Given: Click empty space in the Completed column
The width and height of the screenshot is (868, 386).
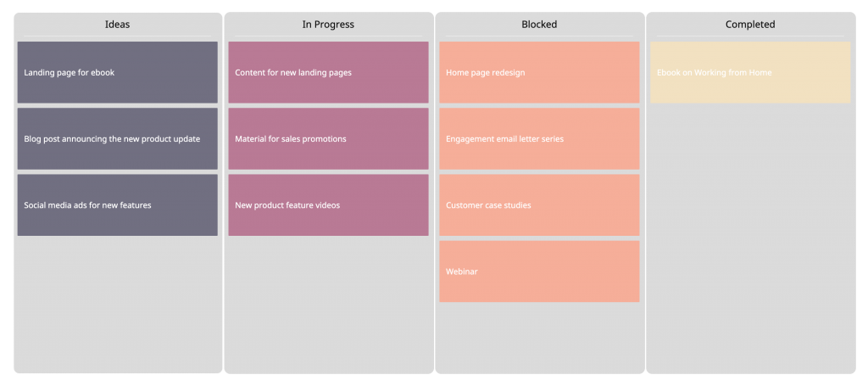Looking at the screenshot, I should 750,238.
